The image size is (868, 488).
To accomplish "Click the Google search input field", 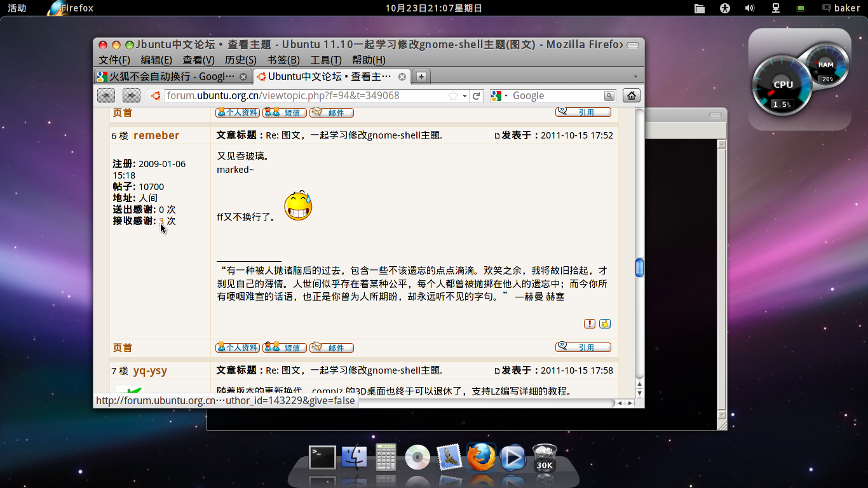I will coord(557,96).
